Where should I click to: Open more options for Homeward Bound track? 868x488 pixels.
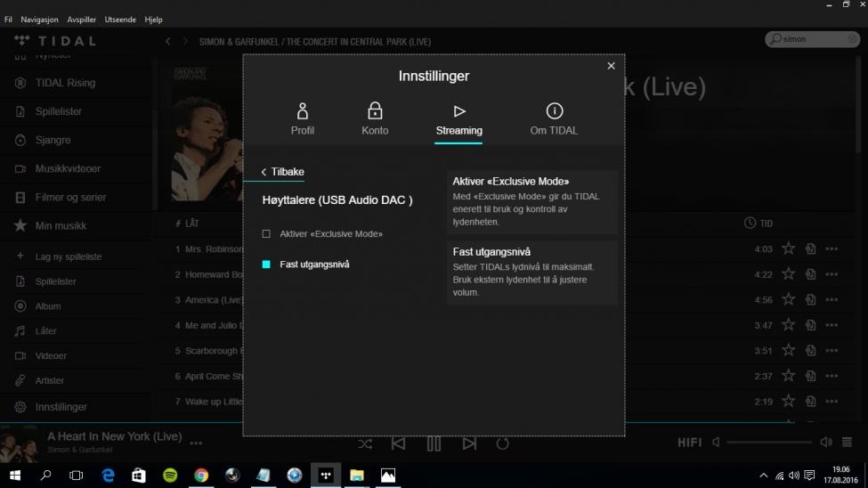point(831,275)
